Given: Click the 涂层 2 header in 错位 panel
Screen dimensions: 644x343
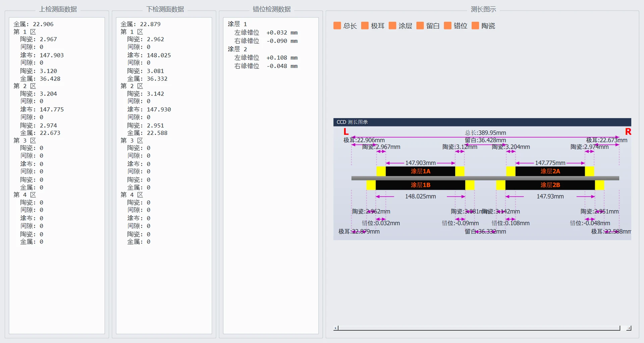Looking at the screenshot, I should pos(237,49).
